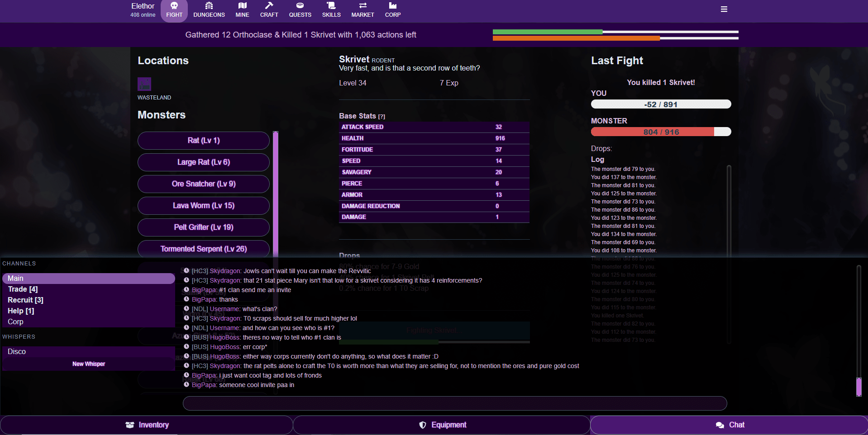Open the Market exchange icon
This screenshot has width=868, height=435.
click(x=362, y=6)
